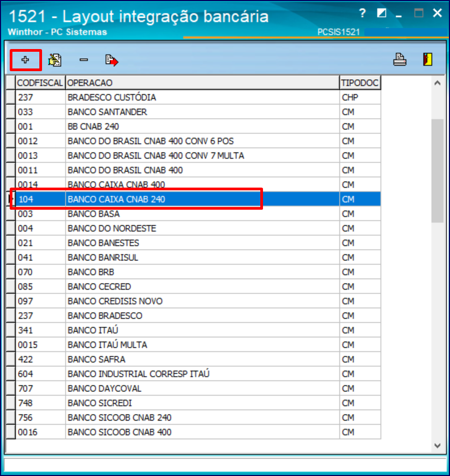Click the scrollbar up arrow
450x476 pixels.
coord(437,83)
